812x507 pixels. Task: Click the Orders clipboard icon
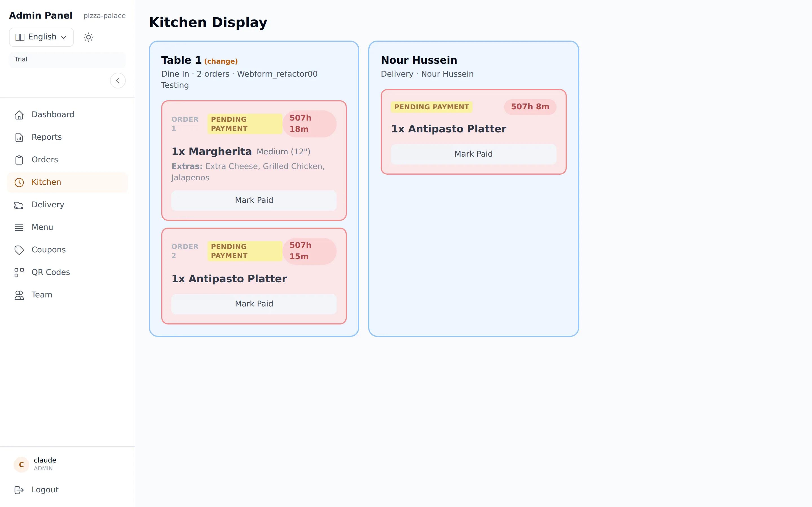[x=19, y=160]
